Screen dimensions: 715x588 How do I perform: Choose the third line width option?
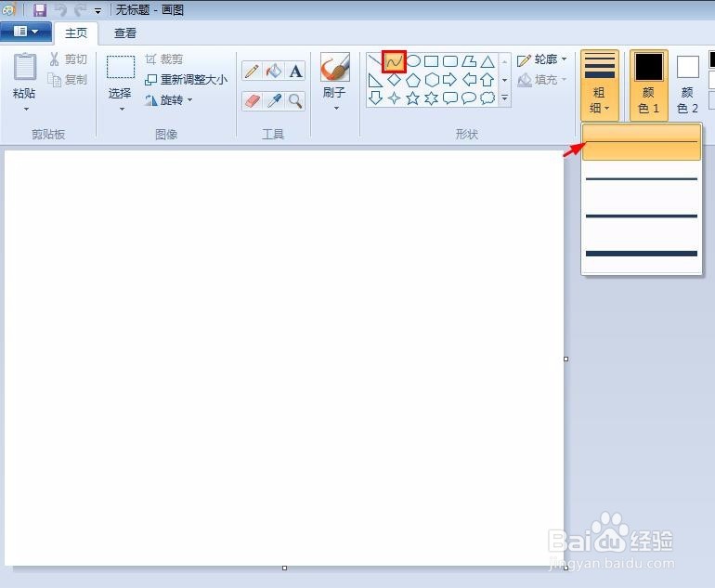[642, 216]
